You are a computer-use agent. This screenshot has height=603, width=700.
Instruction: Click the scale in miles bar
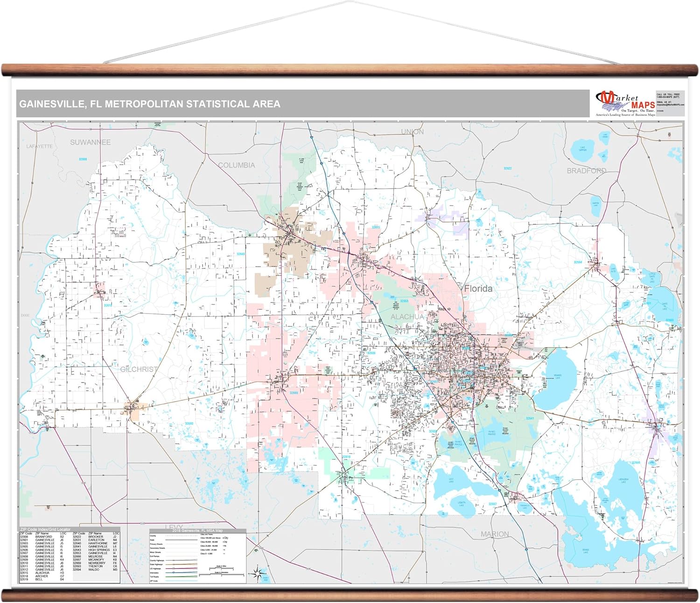click(x=221, y=568)
